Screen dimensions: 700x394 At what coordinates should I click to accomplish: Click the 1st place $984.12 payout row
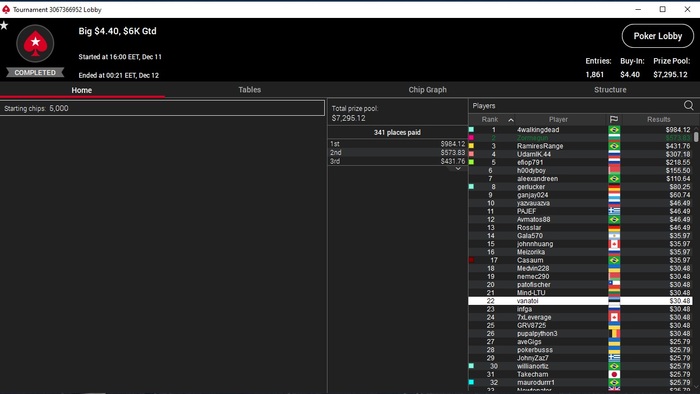[x=397, y=144]
